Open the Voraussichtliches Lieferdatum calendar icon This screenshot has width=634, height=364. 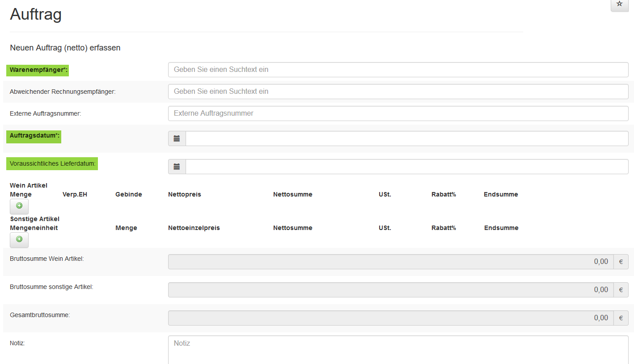[177, 167]
